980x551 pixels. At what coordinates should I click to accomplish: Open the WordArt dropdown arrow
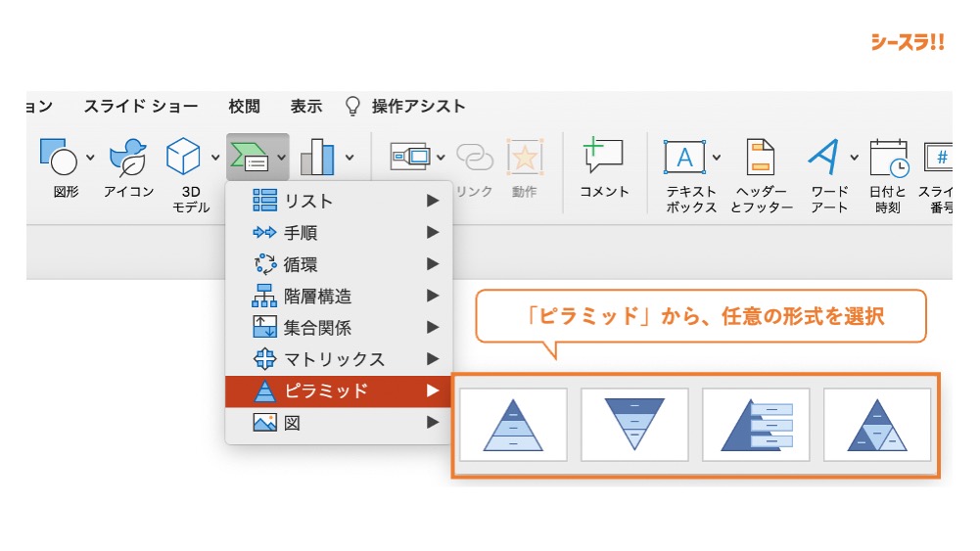[855, 157]
